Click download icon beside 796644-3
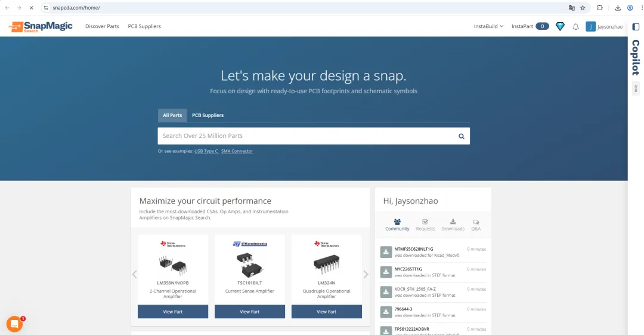The height and width of the screenshot is (335, 644). (386, 312)
